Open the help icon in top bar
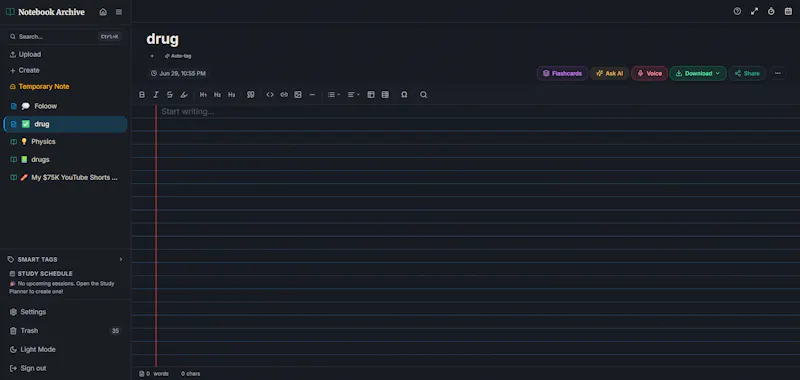Screen dimensions: 800x380 (x=737, y=11)
